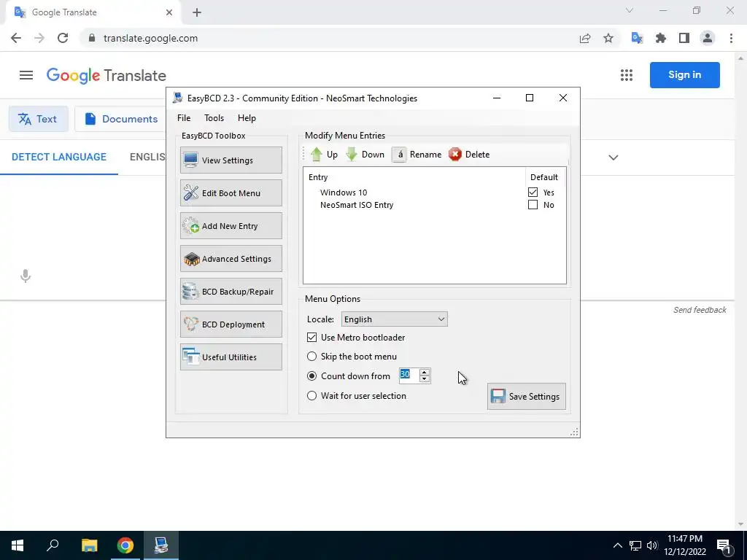Open File Explorer from taskbar
Viewport: 747px width, 560px height.
coord(89,545)
